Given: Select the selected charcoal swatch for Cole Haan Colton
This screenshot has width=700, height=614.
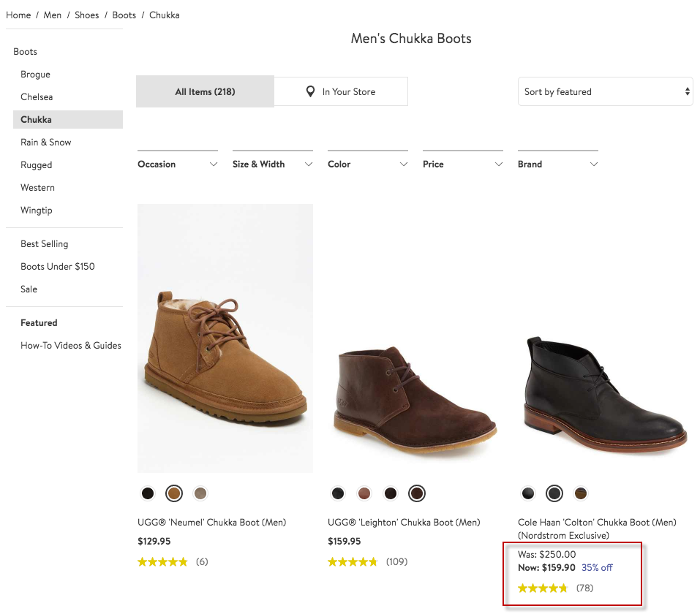Looking at the screenshot, I should (x=554, y=493).
